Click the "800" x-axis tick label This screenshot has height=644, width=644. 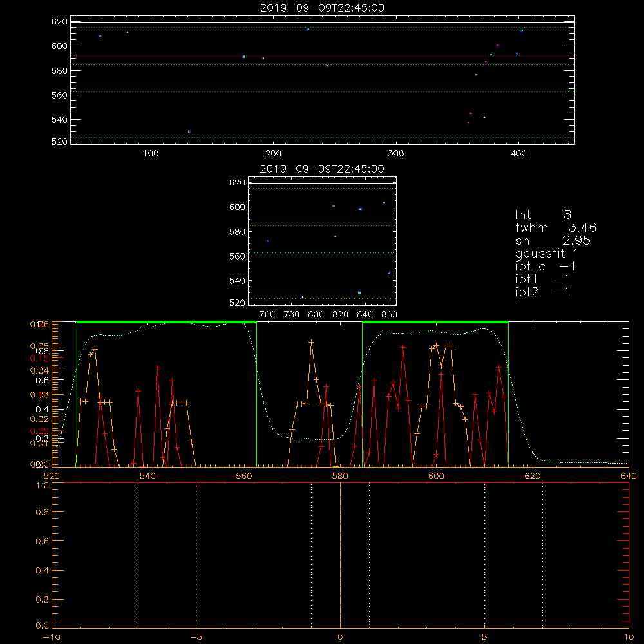coord(316,315)
